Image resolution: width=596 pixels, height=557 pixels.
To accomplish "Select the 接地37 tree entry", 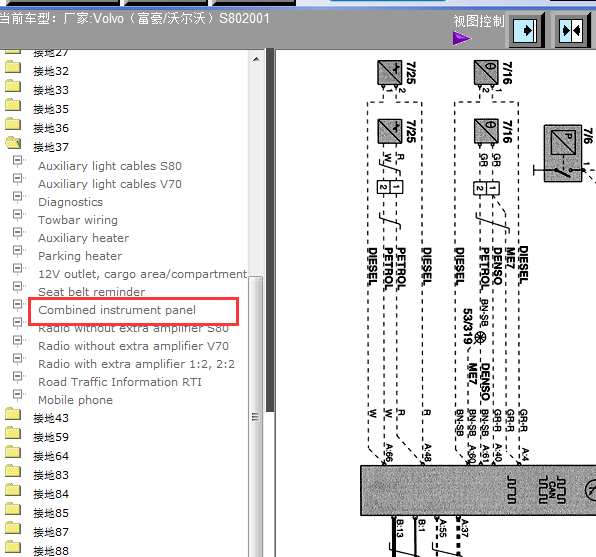I will pyautogui.click(x=51, y=147).
